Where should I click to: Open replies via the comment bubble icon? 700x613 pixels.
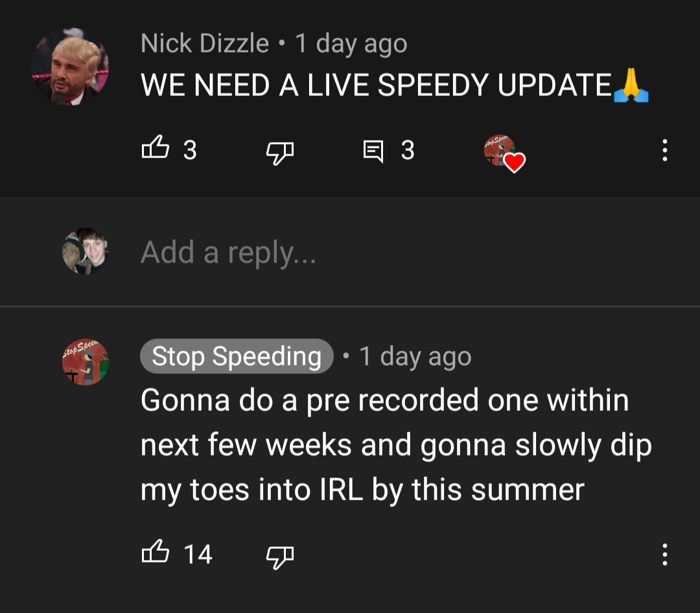tap(373, 152)
